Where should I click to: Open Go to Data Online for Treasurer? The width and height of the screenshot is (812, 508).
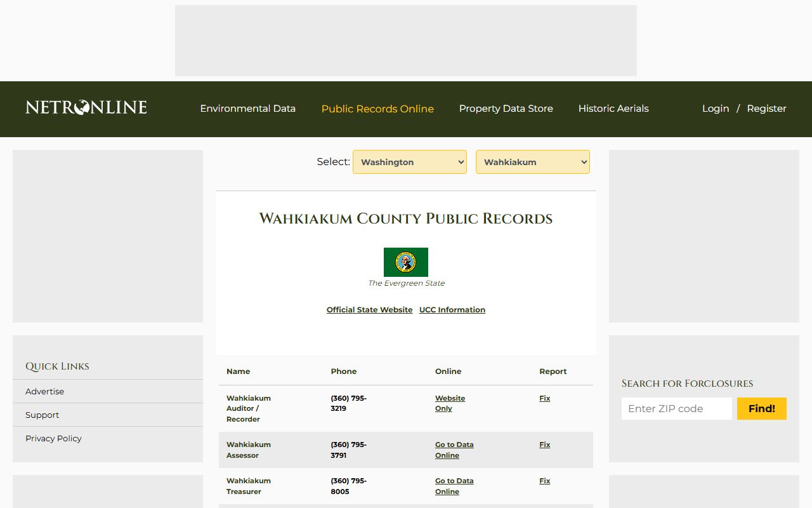pos(454,486)
